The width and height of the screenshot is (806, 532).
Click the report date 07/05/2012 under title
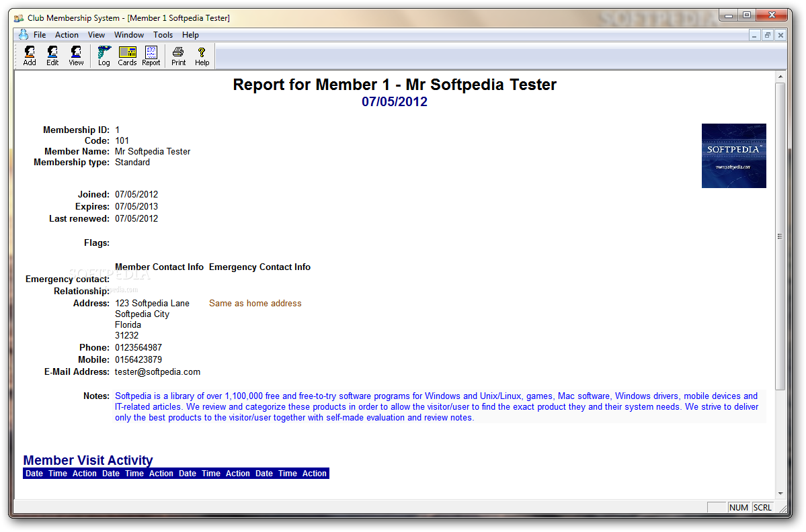click(x=395, y=101)
